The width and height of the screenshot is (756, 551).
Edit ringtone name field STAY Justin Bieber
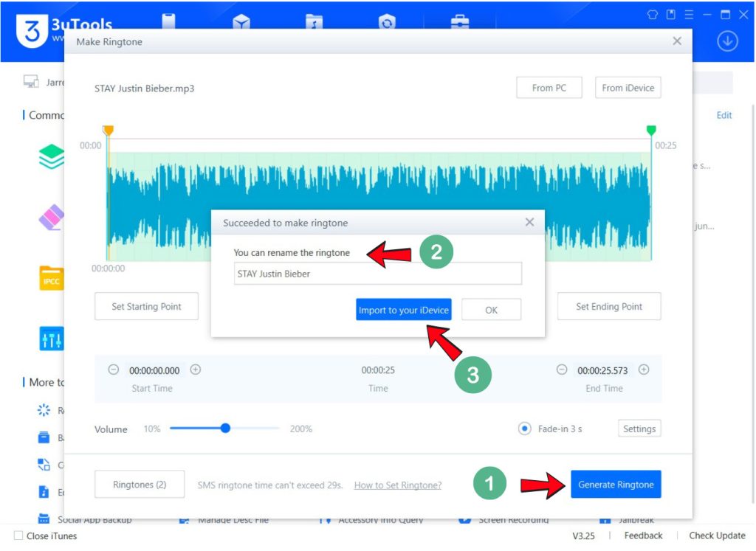tap(377, 274)
